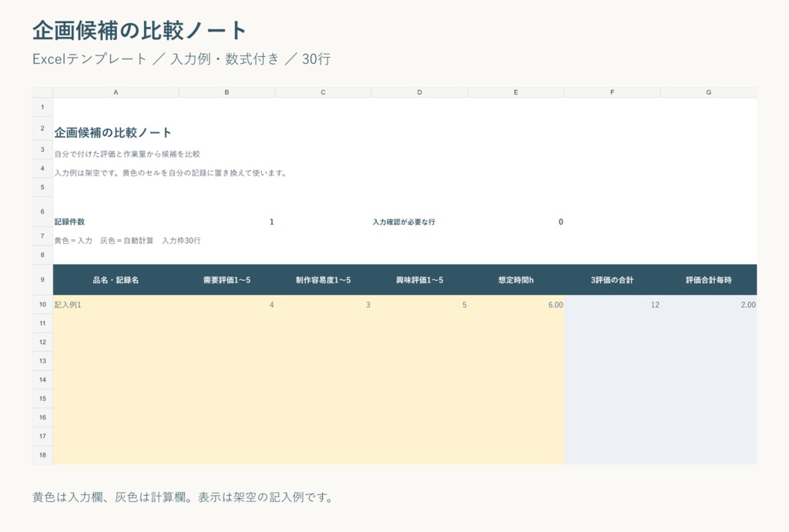Click the yellow input cell A11
This screenshot has width=789, height=532.
pos(116,323)
